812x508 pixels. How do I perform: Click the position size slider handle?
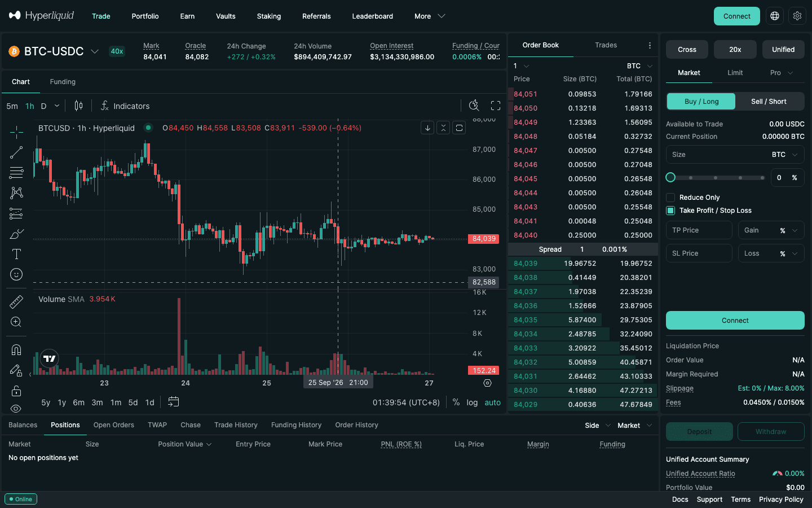pyautogui.click(x=670, y=177)
